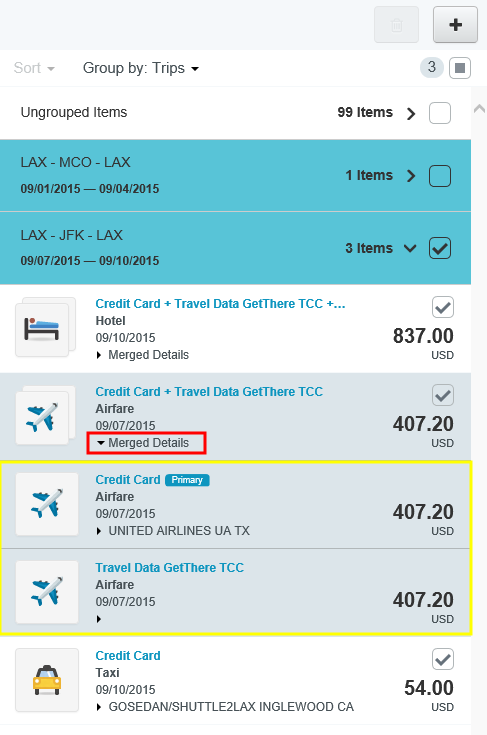This screenshot has width=487, height=735.
Task: Open the Credit Card Taxi expense link
Action: click(128, 655)
